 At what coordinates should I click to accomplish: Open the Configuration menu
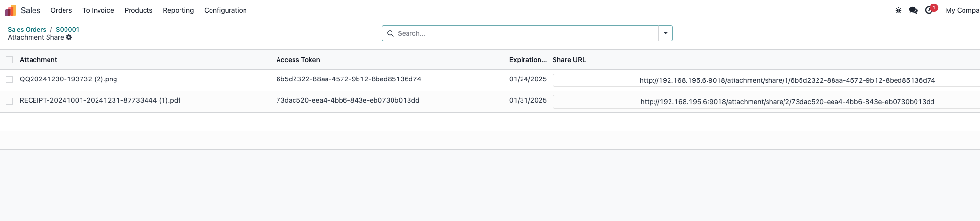click(x=226, y=10)
